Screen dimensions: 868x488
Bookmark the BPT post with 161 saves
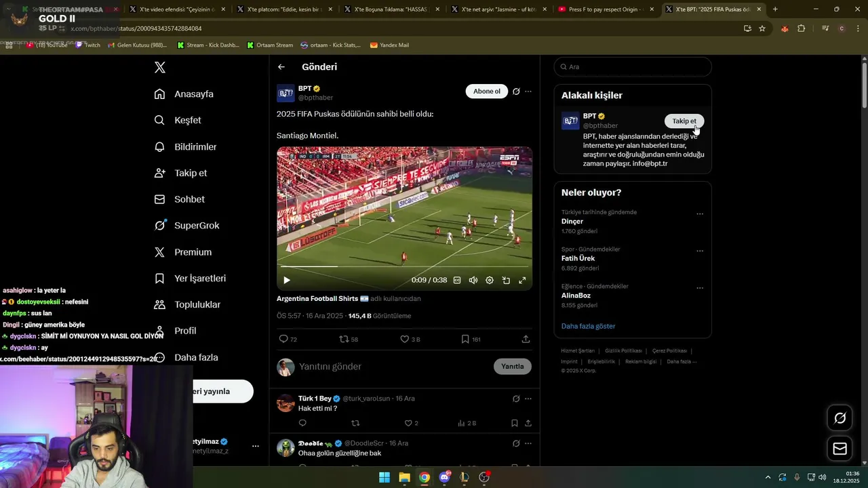(x=471, y=339)
